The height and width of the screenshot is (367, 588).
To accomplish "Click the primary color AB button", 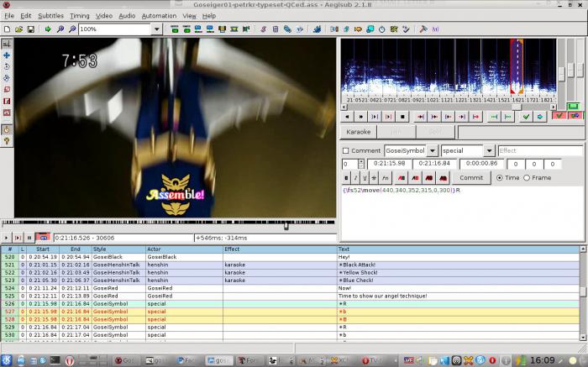I will 402,178.
